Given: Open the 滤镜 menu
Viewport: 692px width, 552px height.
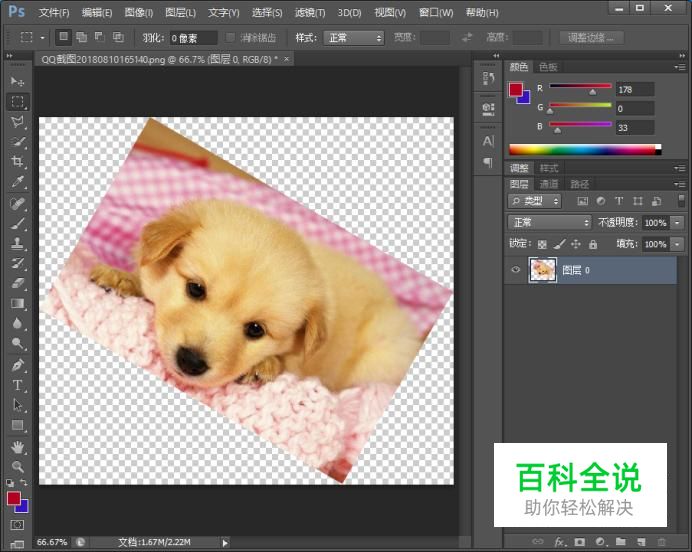Looking at the screenshot, I should tap(311, 13).
